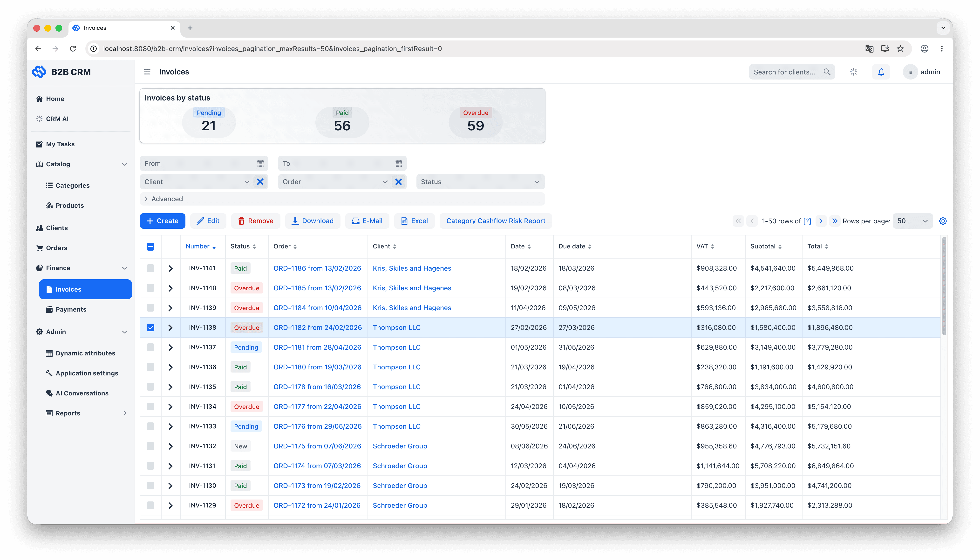
Task: Go to next page arrow
Action: click(821, 221)
